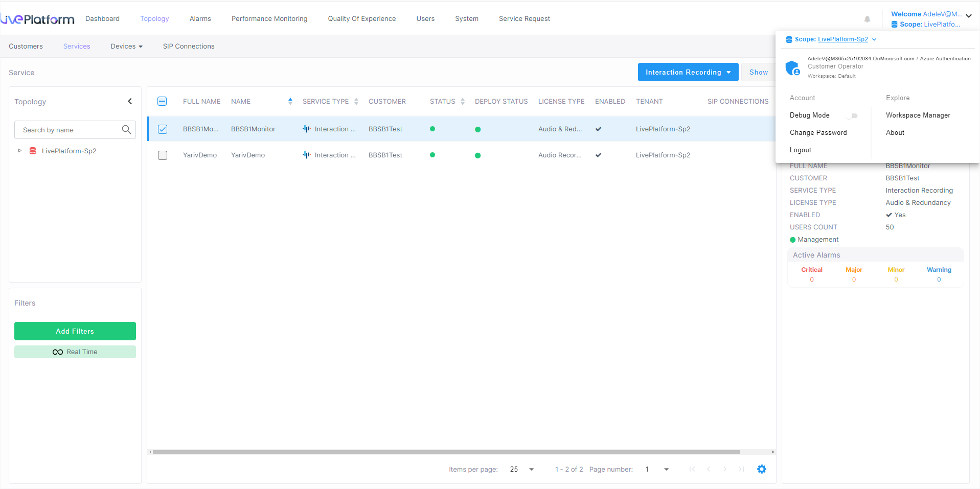Click the red LivePlatform-Sp2 tenant icon in the tree
The image size is (980, 489).
coord(33,151)
